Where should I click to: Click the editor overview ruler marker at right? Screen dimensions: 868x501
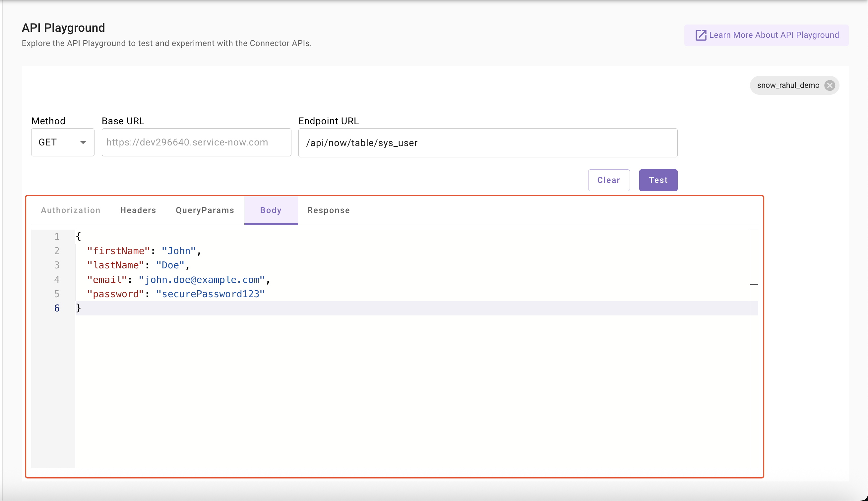coord(754,285)
